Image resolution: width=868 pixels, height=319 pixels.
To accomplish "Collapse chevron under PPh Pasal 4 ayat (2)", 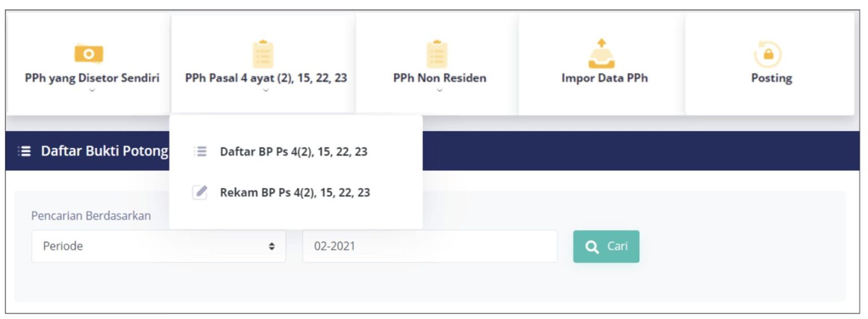I will (x=266, y=90).
